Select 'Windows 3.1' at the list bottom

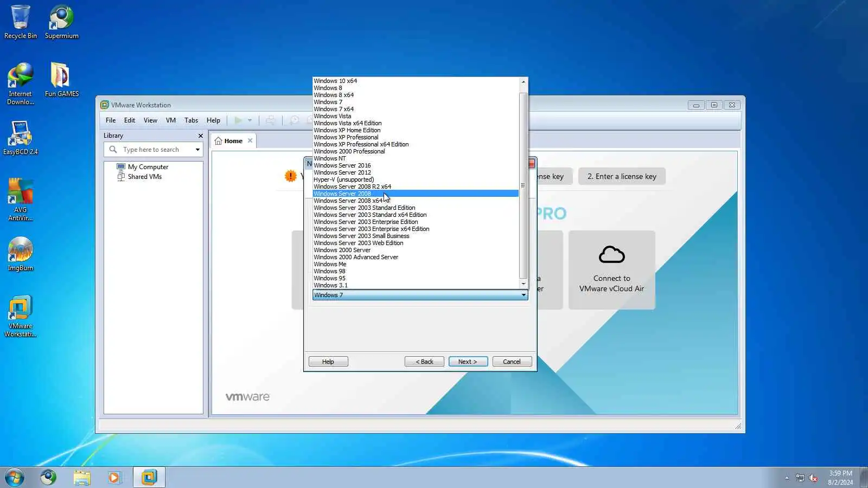[416, 285]
